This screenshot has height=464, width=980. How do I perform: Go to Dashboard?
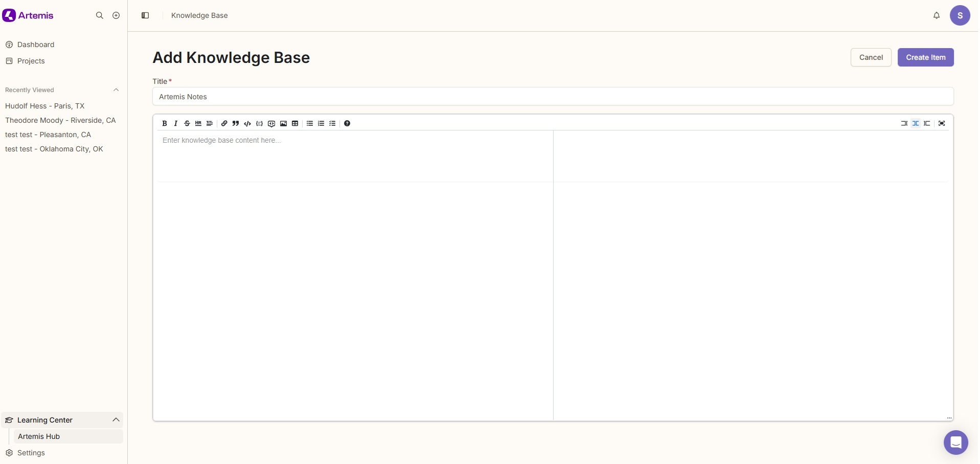(x=36, y=45)
